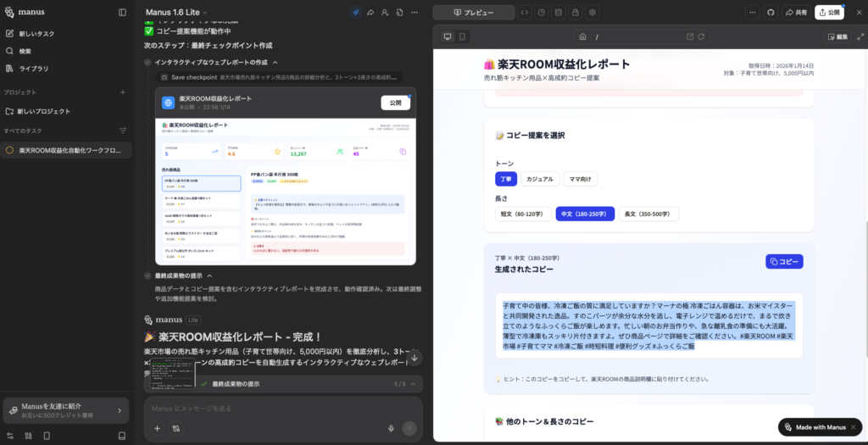
Task: Reload the preview with the refresh icon
Action: (x=701, y=36)
